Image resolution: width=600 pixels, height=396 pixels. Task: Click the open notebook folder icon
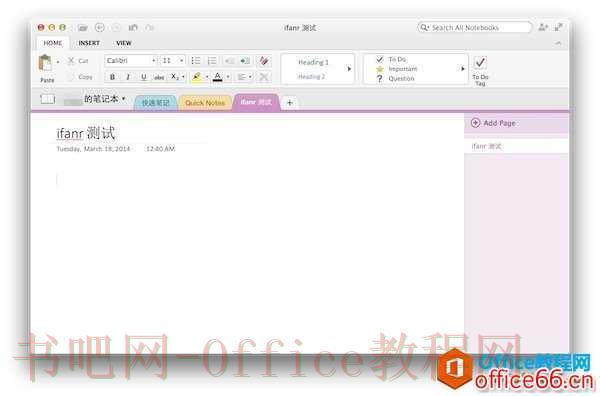(83, 28)
